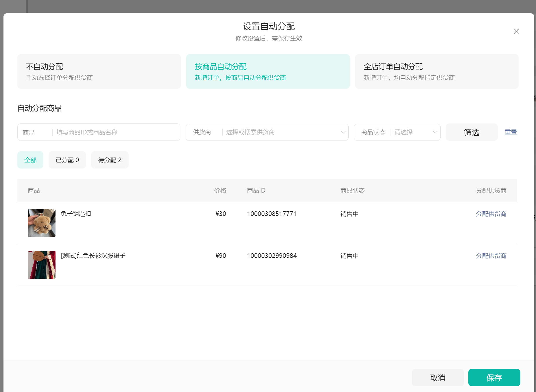Switch to the 全部 tab
Image resolution: width=536 pixels, height=392 pixels.
pyautogui.click(x=30, y=160)
